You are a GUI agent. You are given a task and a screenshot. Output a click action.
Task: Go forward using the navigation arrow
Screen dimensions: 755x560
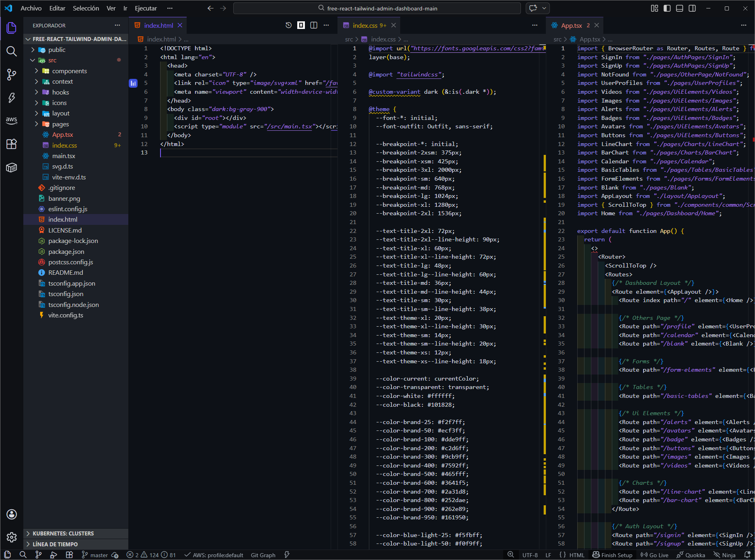coord(223,8)
